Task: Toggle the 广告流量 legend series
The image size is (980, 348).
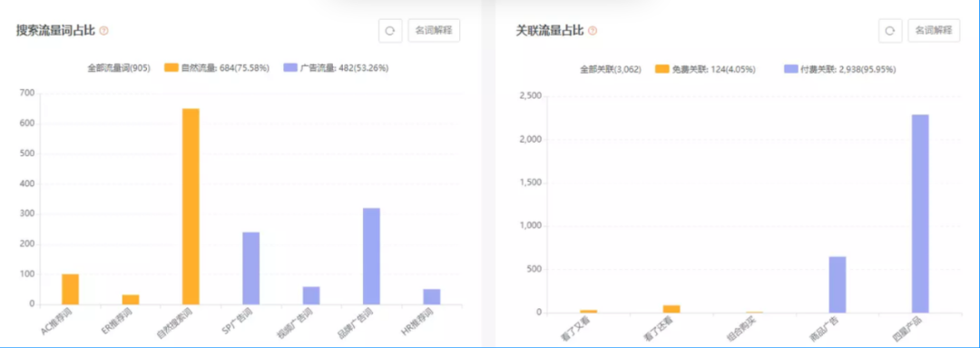Action: [x=336, y=67]
